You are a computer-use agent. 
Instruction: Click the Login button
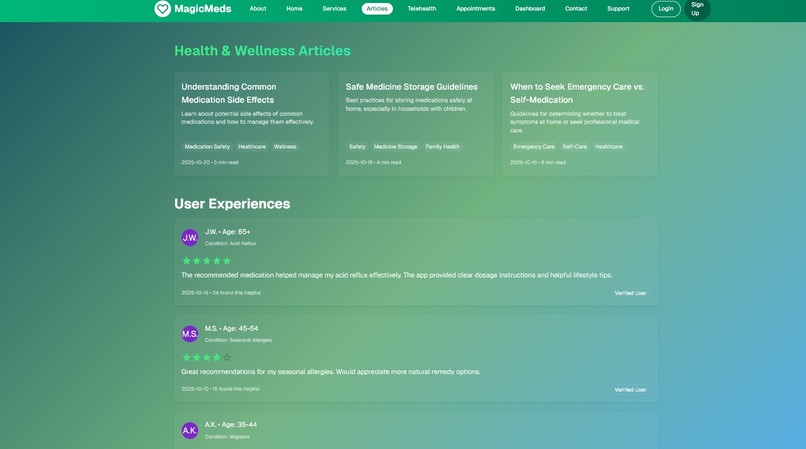(666, 9)
